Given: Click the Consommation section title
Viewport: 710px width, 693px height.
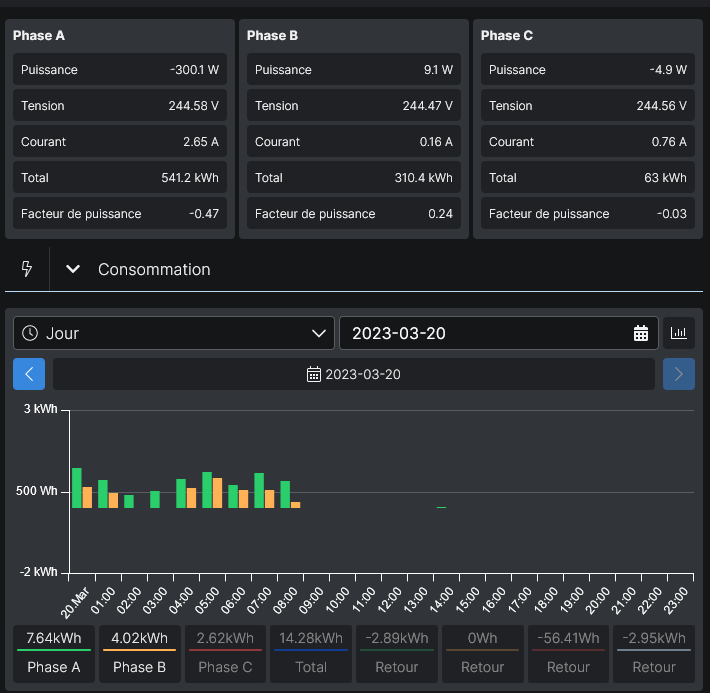Looking at the screenshot, I should [154, 270].
